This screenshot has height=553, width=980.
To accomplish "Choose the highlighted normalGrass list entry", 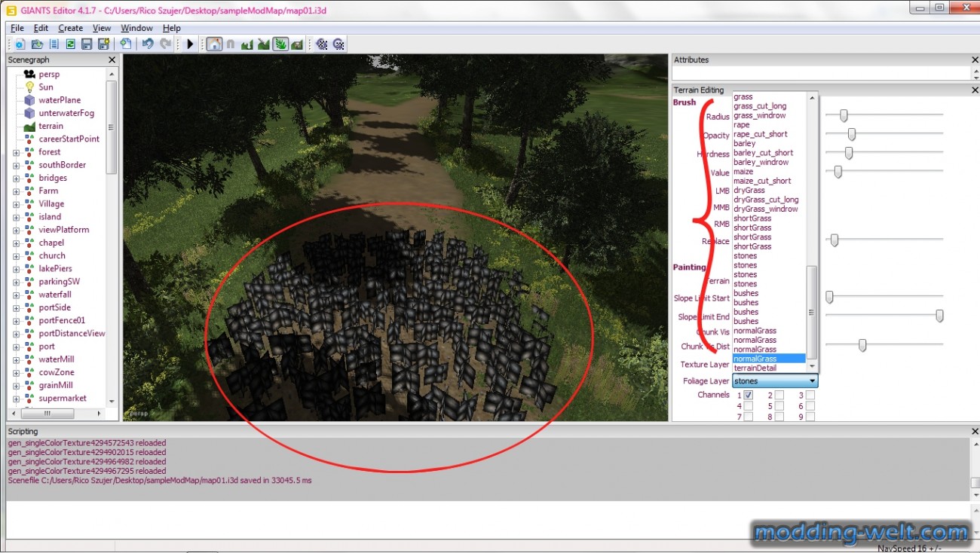I will [x=769, y=359].
